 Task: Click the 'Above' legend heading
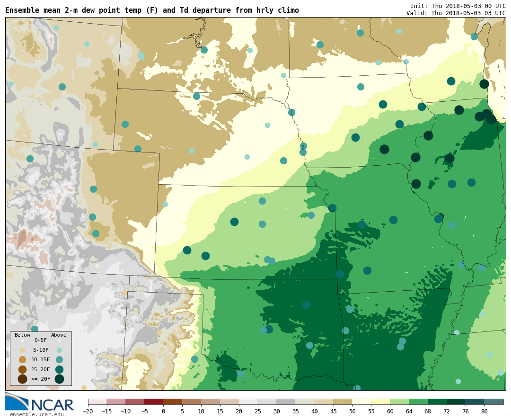59,335
